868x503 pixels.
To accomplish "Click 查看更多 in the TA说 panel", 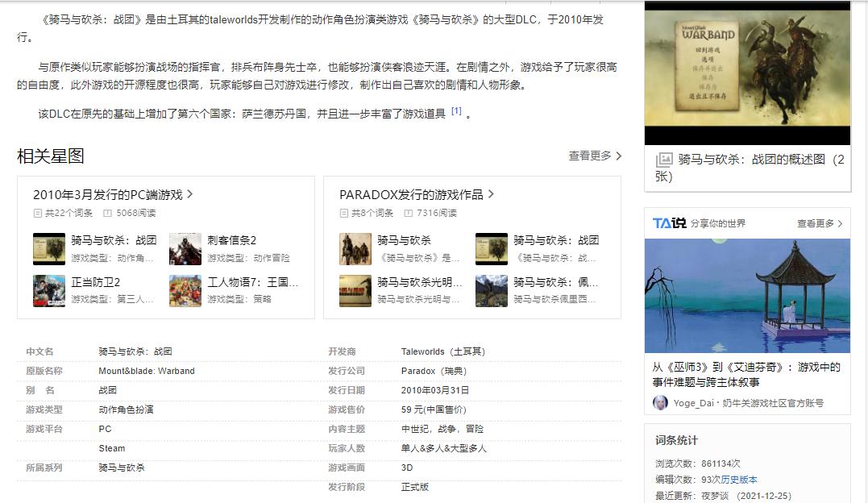I will 816,223.
